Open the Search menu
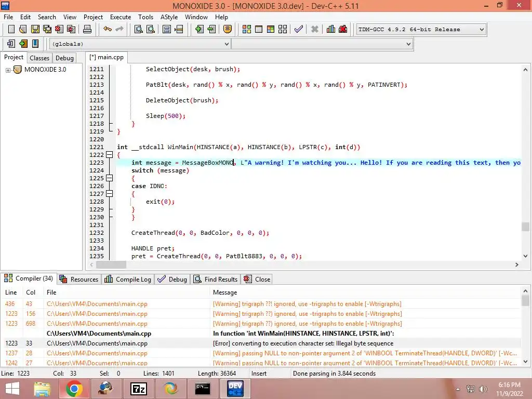The width and height of the screenshot is (532, 399). pyautogui.click(x=47, y=17)
